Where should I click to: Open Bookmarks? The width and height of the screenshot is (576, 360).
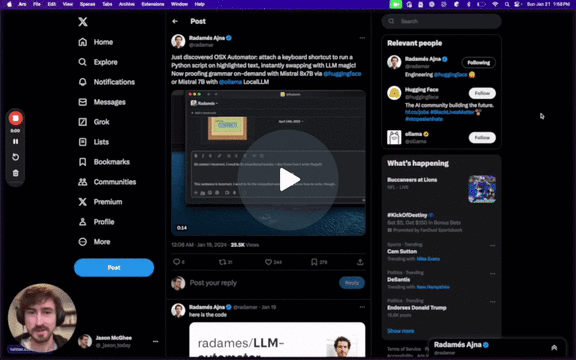104,162
